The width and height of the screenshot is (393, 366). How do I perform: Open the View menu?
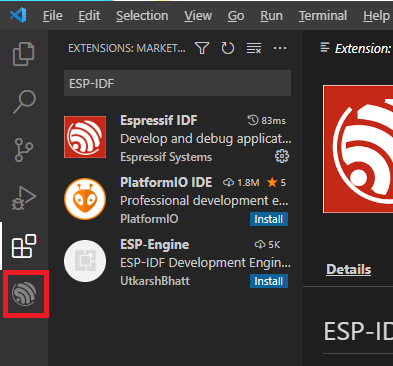pyautogui.click(x=198, y=16)
